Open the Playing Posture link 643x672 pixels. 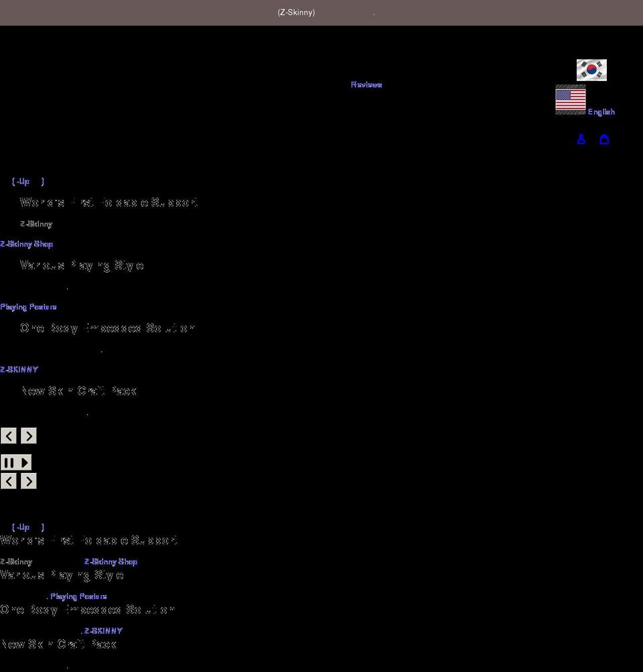28,306
